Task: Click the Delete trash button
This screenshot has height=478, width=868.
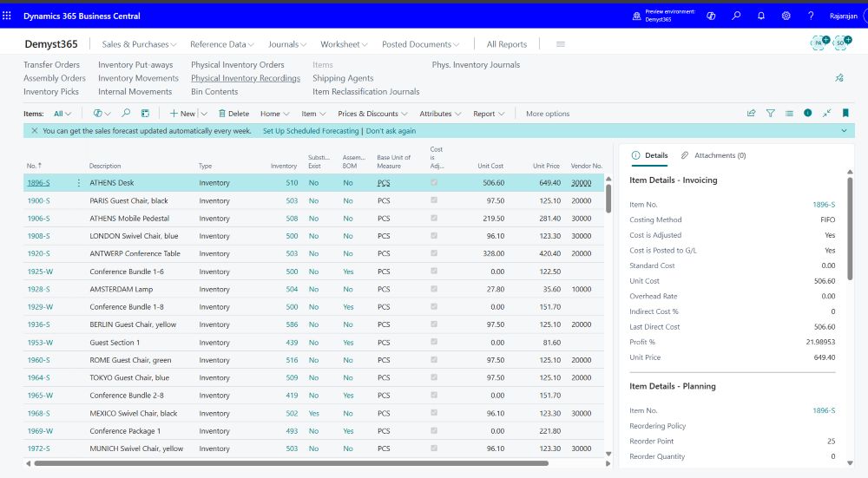Action: pyautogui.click(x=233, y=114)
